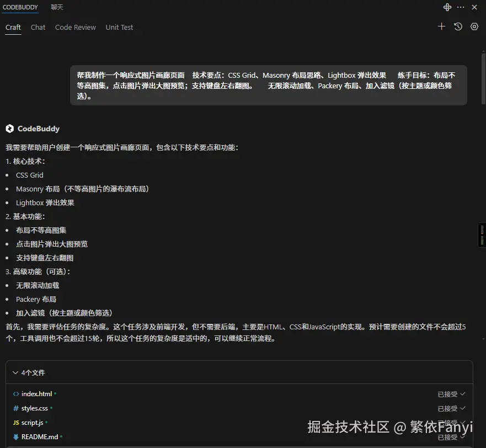Viewport: 486px width, 448px height.
Task: Close the CodeBuddy panel
Action: [x=474, y=7]
